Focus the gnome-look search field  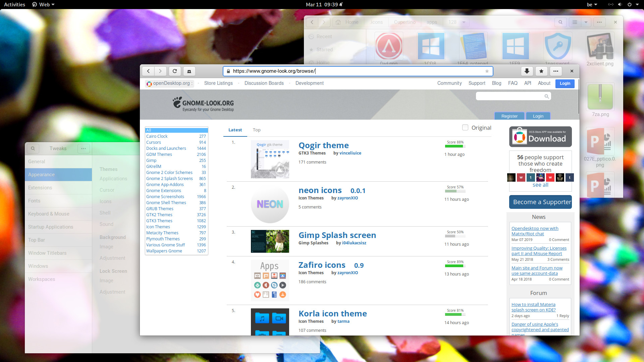(513, 97)
